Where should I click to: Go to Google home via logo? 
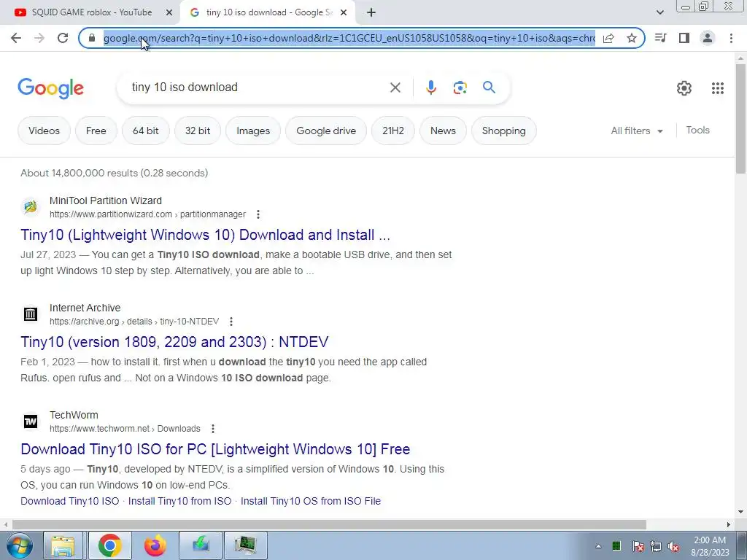pyautogui.click(x=50, y=88)
